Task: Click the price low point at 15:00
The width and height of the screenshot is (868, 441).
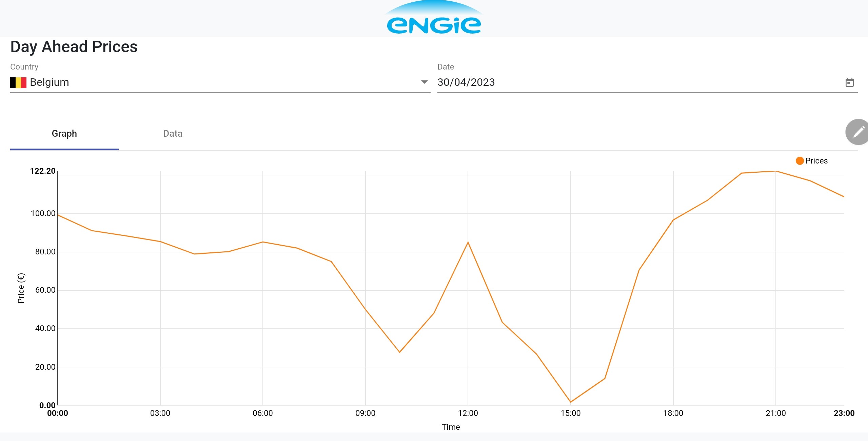Action: point(571,402)
